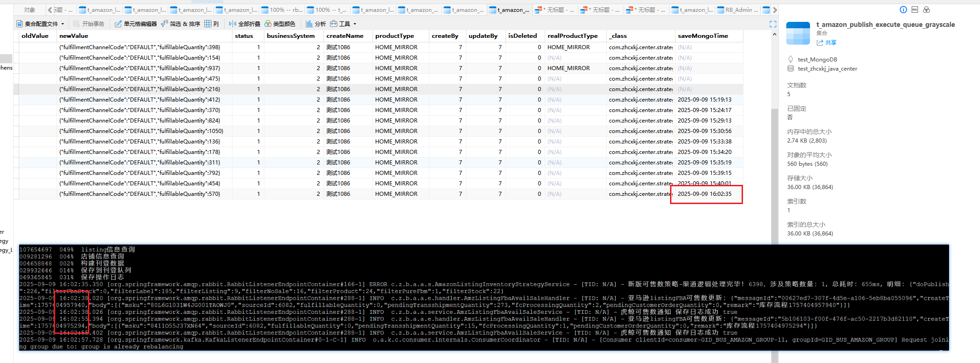Image resolution: width=980 pixels, height=363 pixels.
Task: Click the scroll-up arrow above the grid
Action: click(774, 35)
